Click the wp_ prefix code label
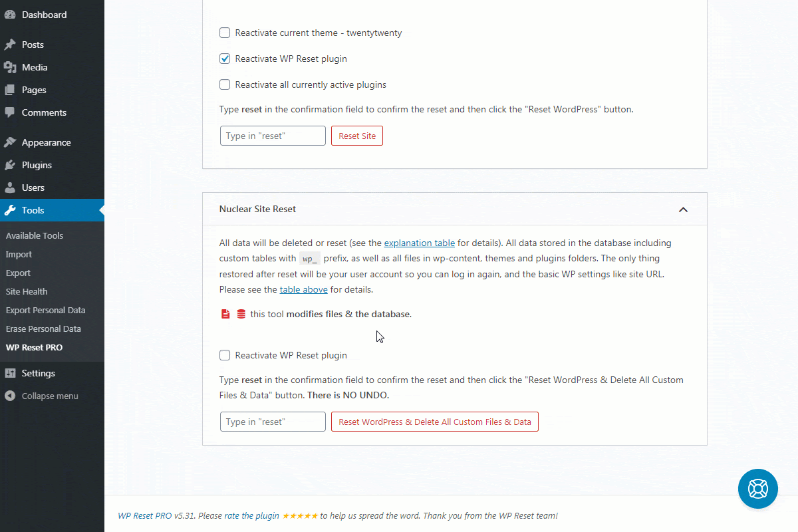Viewport: 798px width, 532px height. [x=310, y=259]
